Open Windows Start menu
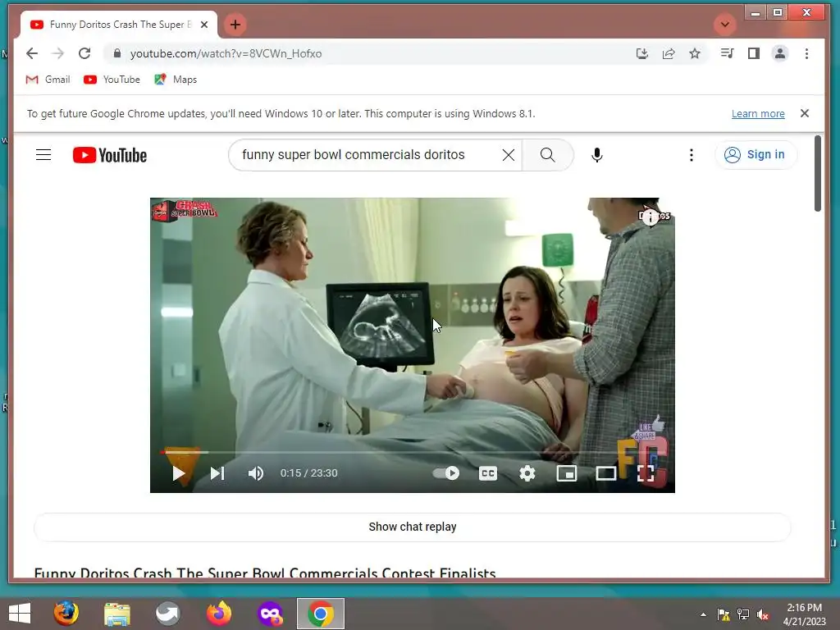Image resolution: width=840 pixels, height=630 pixels. coord(20,614)
